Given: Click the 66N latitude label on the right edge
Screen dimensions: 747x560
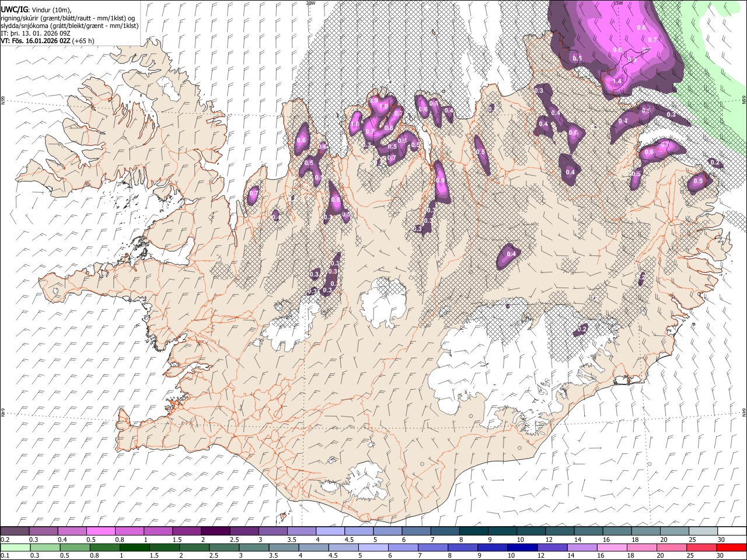Looking at the screenshot, I should point(744,100).
